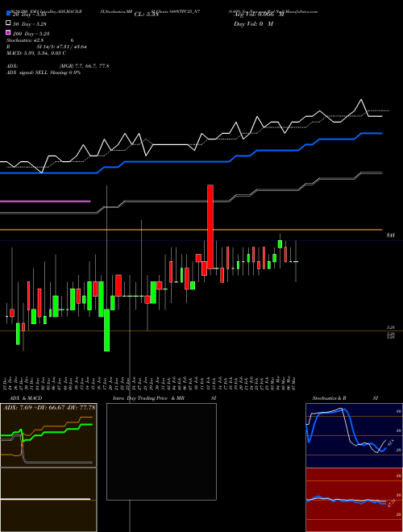403x532 pixels.
Task: Click the 'CL: 5.33' close price label
Action: [x=146, y=15]
